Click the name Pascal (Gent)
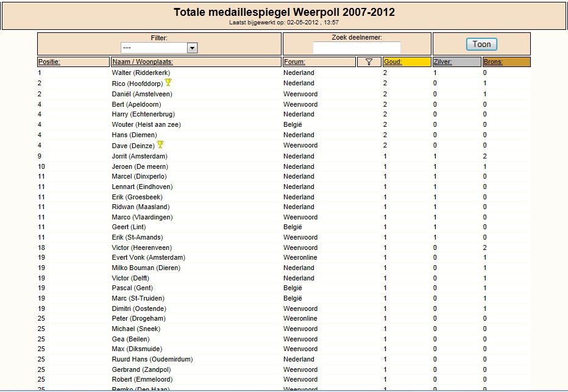568x392 pixels. coord(132,288)
